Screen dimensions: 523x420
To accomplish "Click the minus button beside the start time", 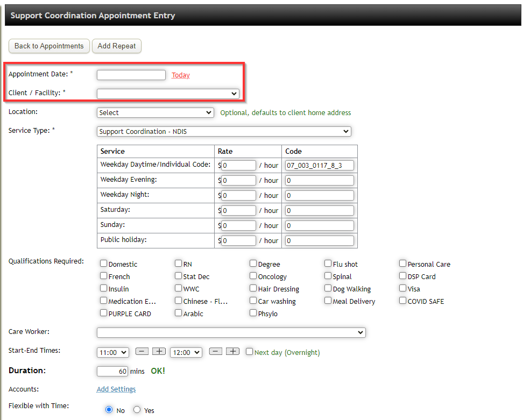I will [142, 352].
